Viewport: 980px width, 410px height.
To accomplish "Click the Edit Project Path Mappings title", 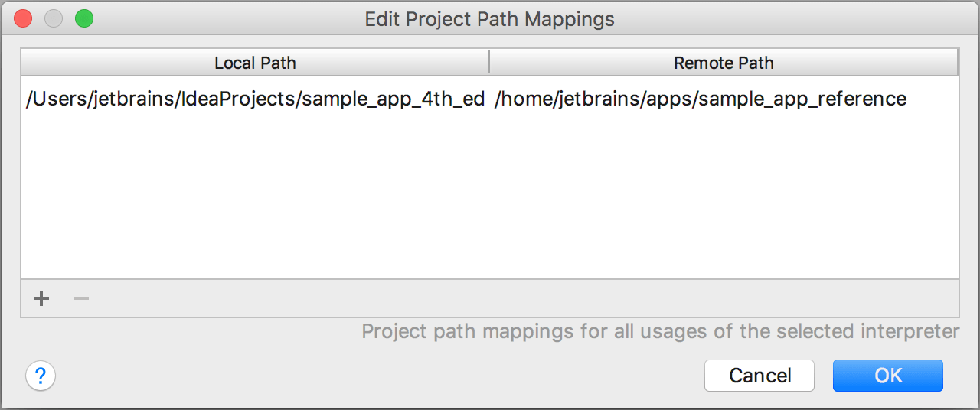I will coord(489,19).
